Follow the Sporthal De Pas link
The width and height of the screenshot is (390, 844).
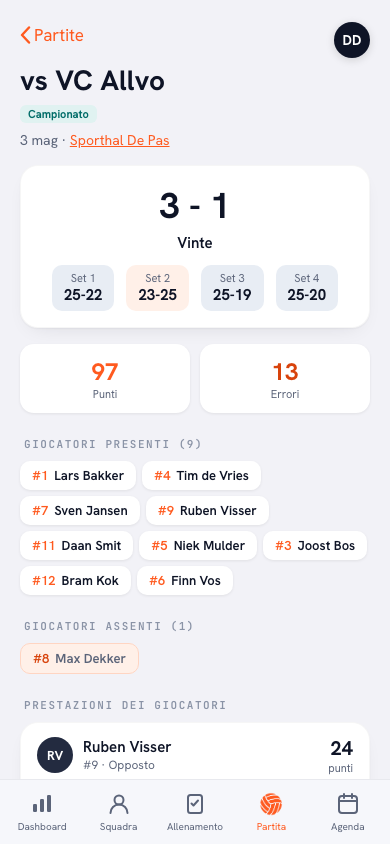pos(119,141)
